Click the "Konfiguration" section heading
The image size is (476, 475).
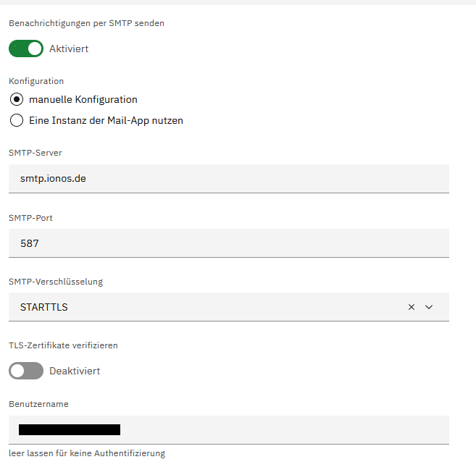[36, 81]
